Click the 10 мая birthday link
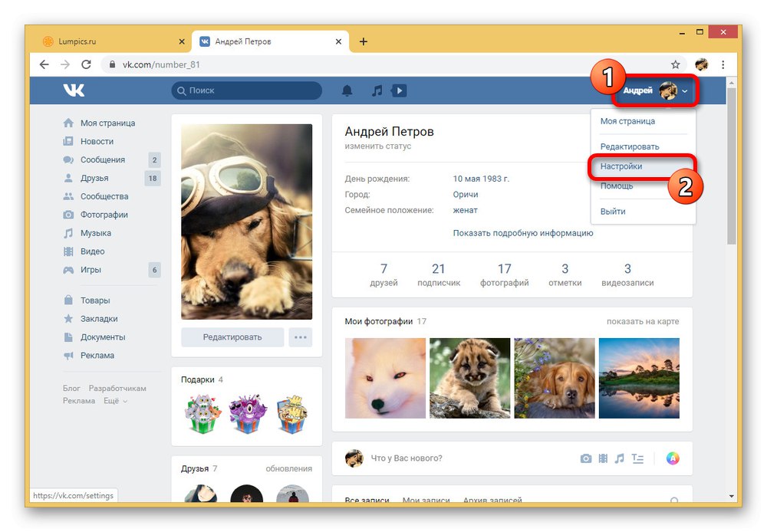 click(x=469, y=179)
